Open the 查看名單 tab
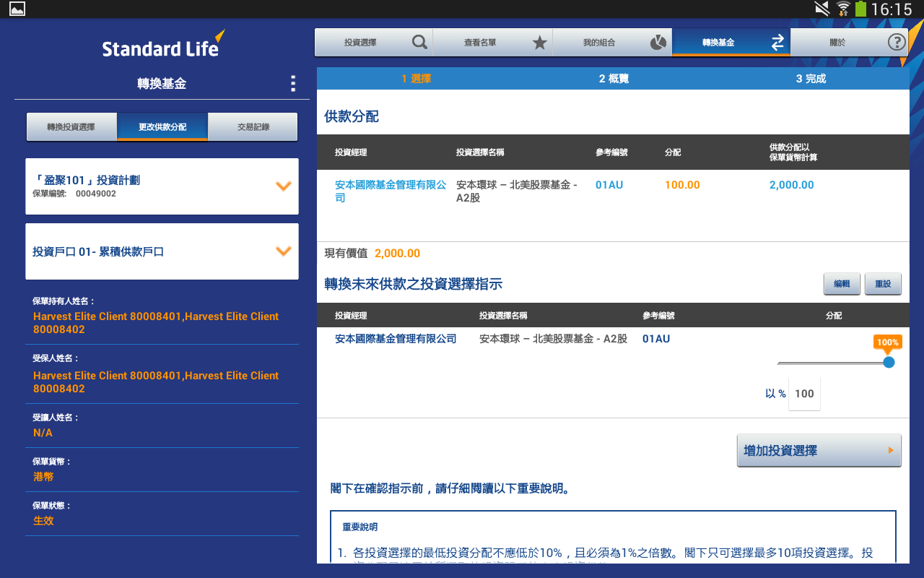The height and width of the screenshot is (578, 924). click(x=493, y=43)
